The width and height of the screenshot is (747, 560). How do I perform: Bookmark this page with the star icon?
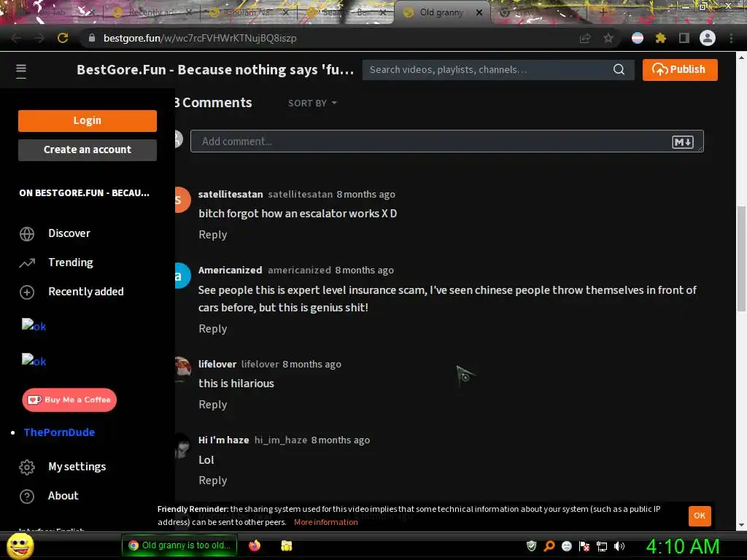(608, 38)
